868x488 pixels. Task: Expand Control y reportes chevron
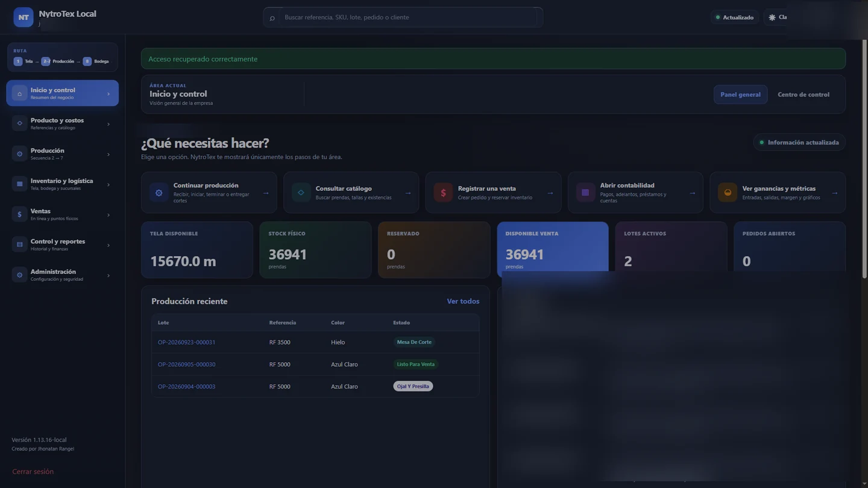[x=108, y=245]
